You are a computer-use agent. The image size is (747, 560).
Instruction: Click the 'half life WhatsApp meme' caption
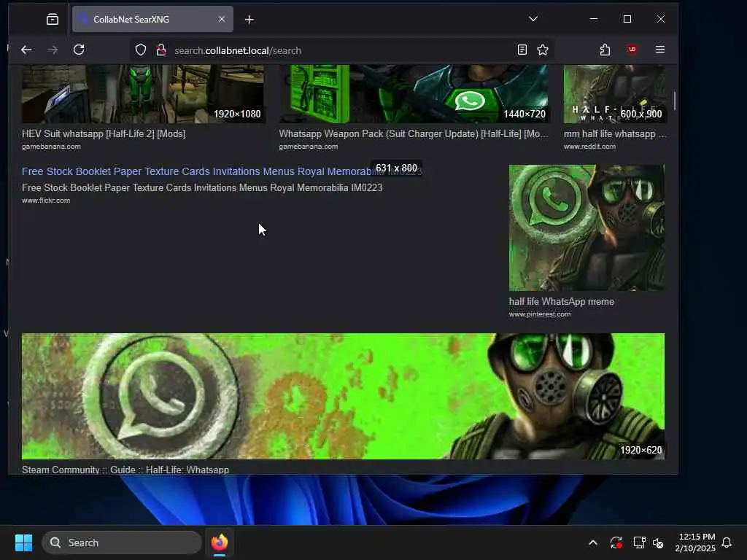coord(561,301)
